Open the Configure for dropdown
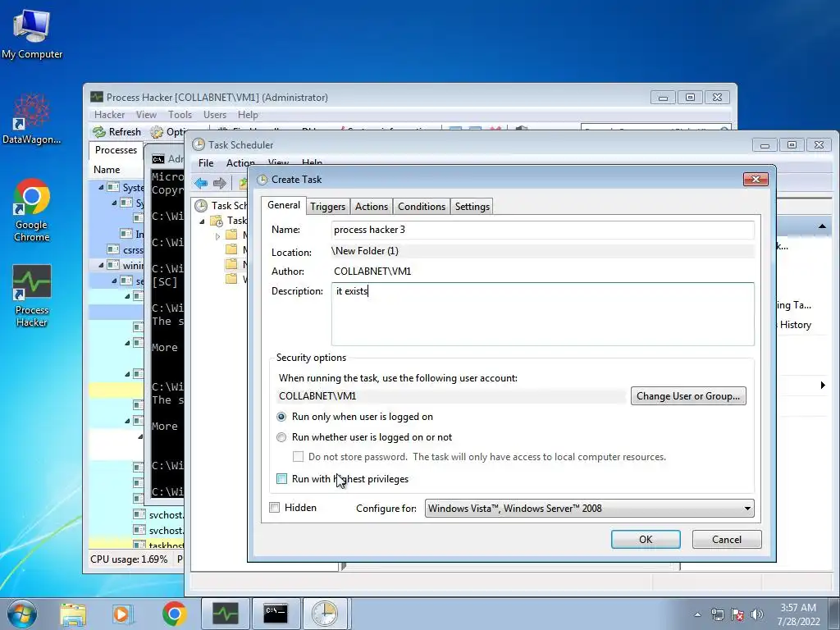This screenshot has height=630, width=840. click(x=589, y=509)
